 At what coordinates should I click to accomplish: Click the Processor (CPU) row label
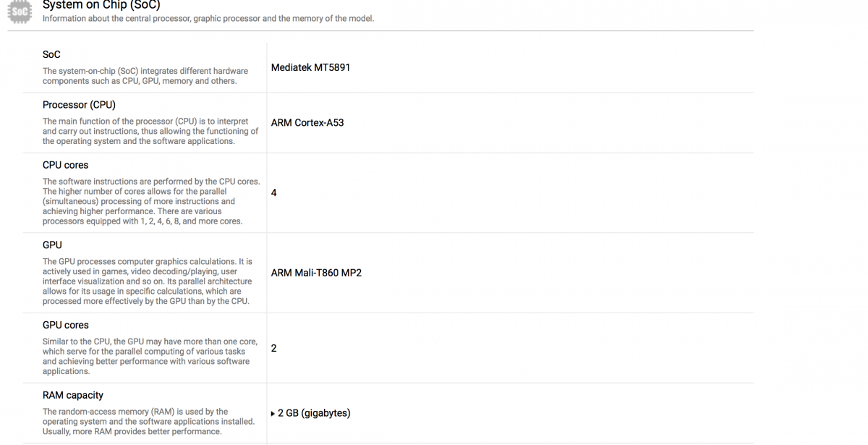coord(79,105)
